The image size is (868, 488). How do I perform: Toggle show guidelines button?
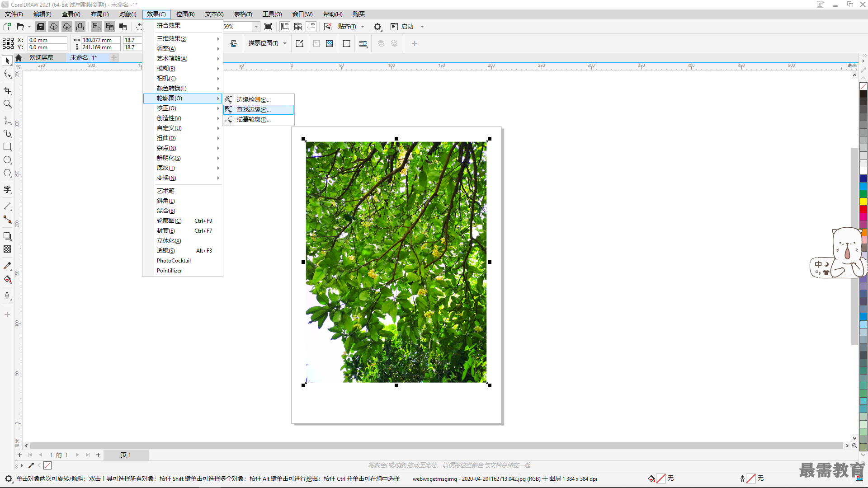[x=311, y=27]
